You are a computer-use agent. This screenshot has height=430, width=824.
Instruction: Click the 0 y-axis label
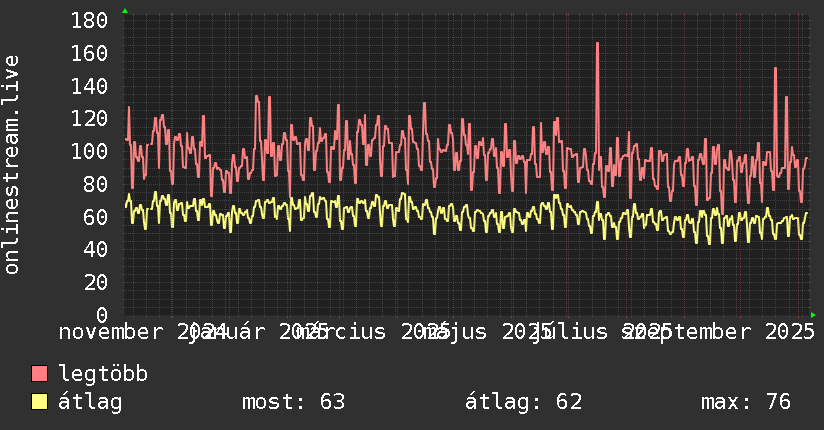102,315
